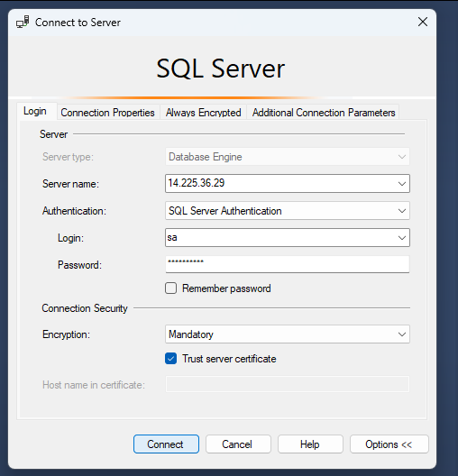
Task: Open the Encryption Mandatory dropdown
Action: point(288,334)
